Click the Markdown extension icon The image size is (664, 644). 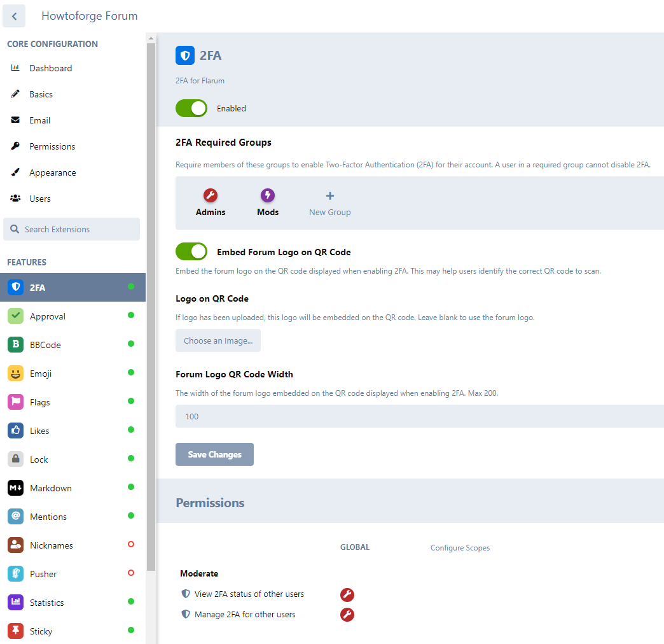click(15, 488)
